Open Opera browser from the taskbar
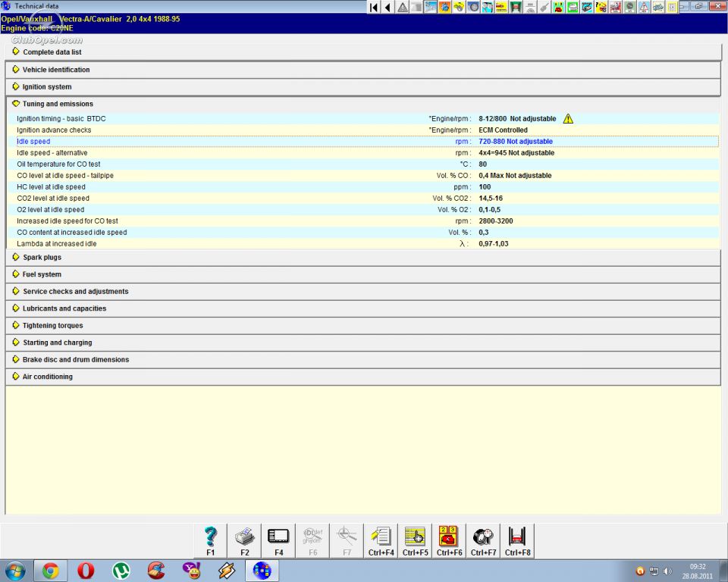The width and height of the screenshot is (728, 582). click(86, 571)
